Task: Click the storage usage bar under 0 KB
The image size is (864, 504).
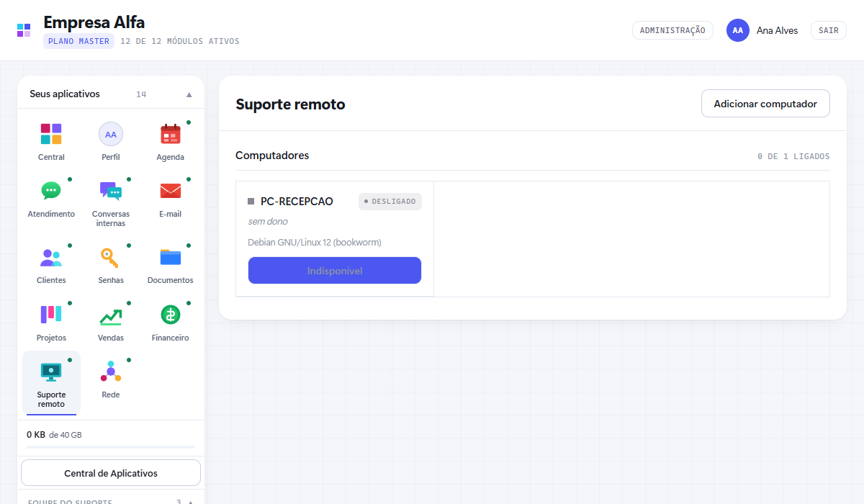Action: (111, 447)
